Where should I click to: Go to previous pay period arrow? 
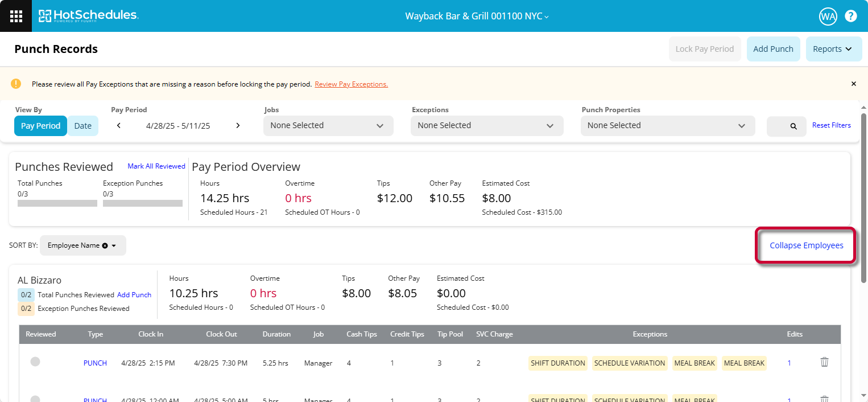[x=119, y=126]
